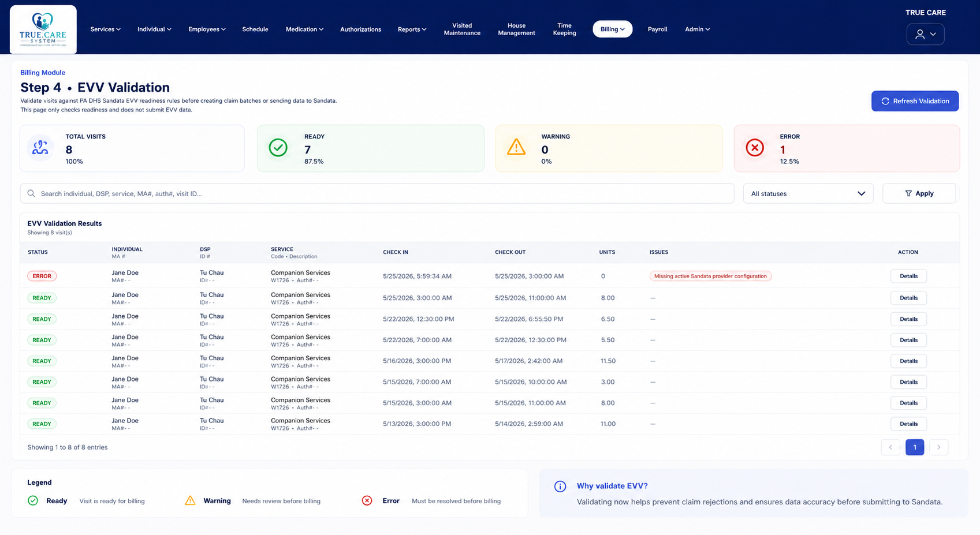Image resolution: width=980 pixels, height=535 pixels.
Task: Click the Billing Module breadcrumb link
Action: click(x=43, y=73)
